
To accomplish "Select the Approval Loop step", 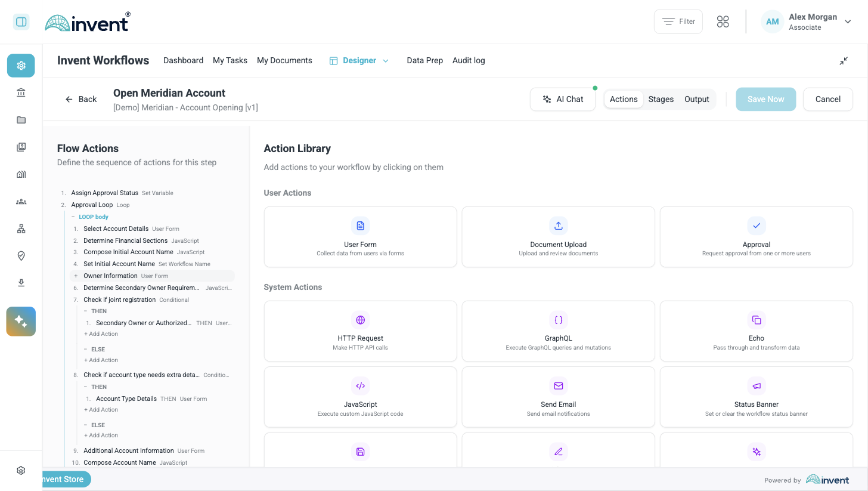I will pos(92,205).
